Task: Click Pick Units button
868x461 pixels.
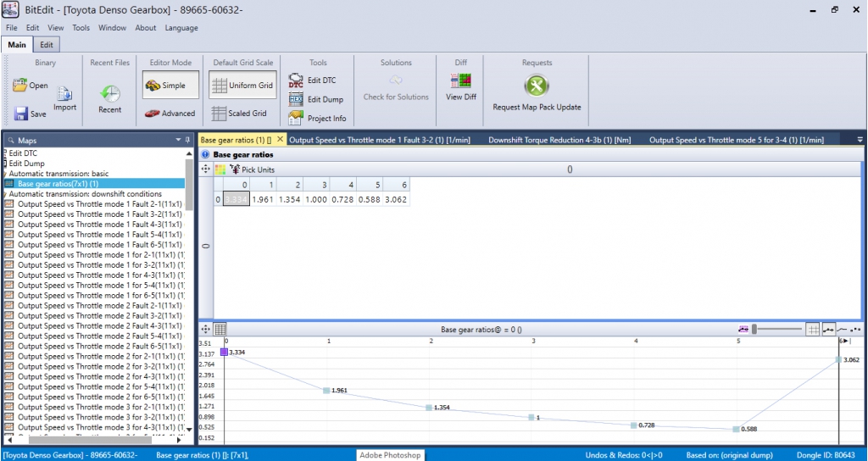Action: 253,169
